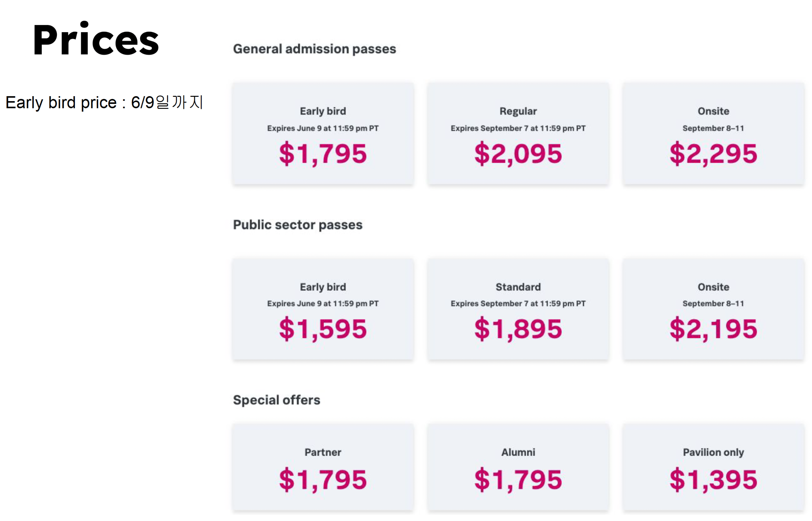Image resolution: width=812 pixels, height=521 pixels.
Task: Click the Alumni special offer label
Action: (x=518, y=452)
